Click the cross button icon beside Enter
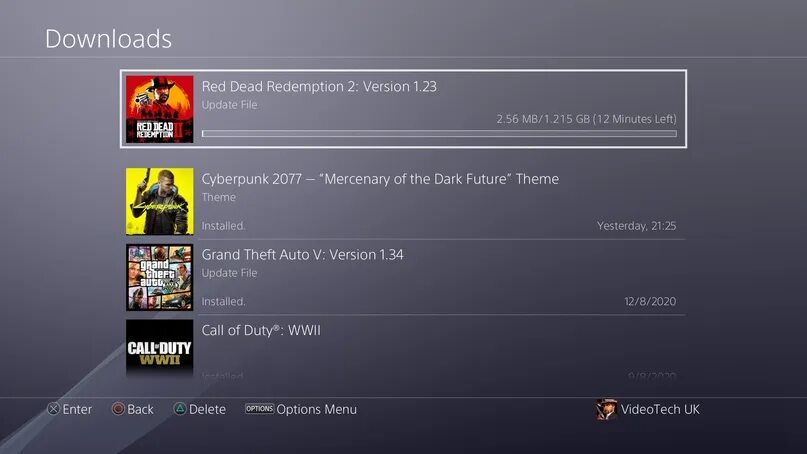The height and width of the screenshot is (454, 807). (x=54, y=409)
